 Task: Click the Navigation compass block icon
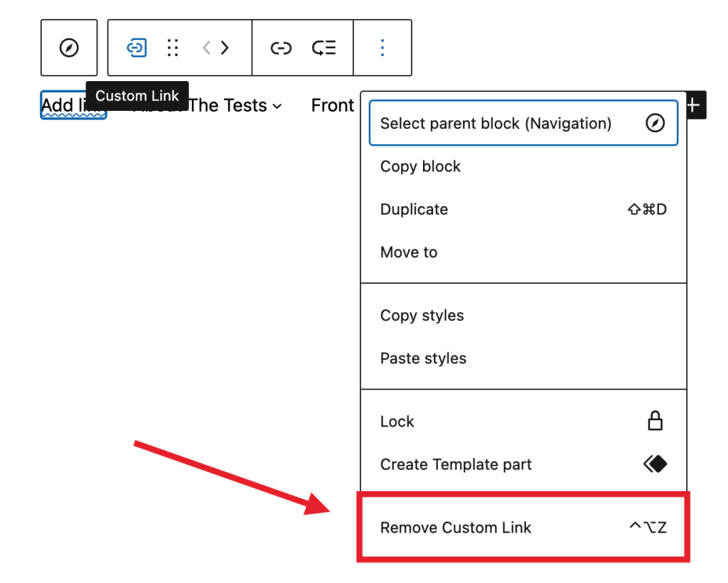click(x=69, y=48)
